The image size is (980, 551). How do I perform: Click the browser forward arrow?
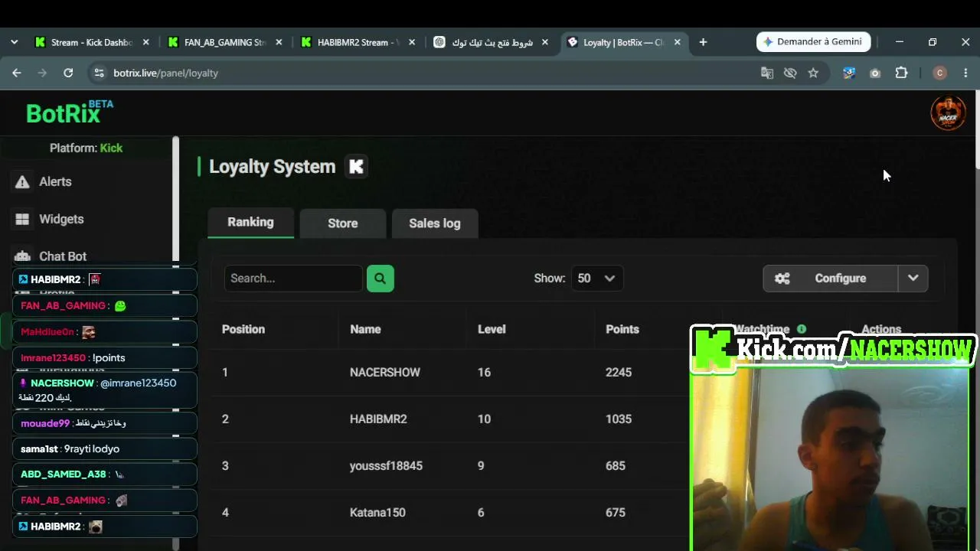pos(42,73)
